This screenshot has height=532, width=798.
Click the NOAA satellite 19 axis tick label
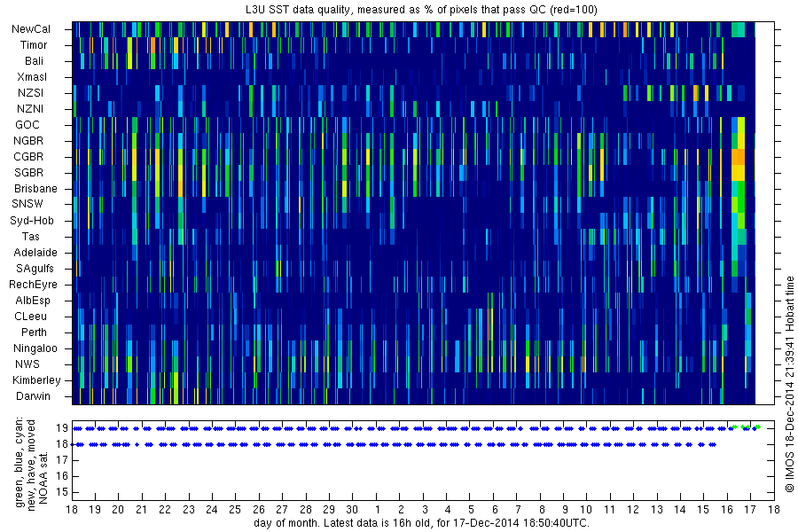[x=61, y=428]
